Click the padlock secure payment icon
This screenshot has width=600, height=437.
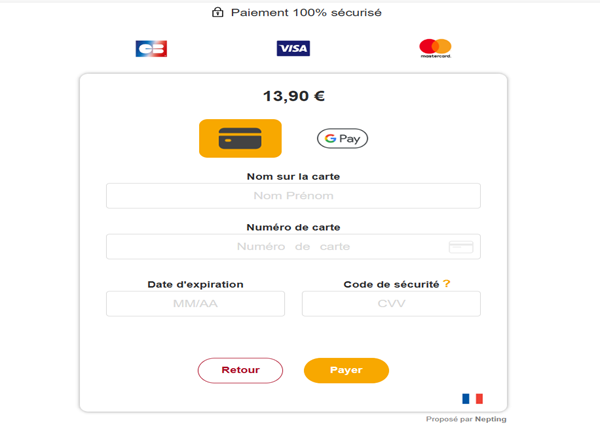[217, 13]
